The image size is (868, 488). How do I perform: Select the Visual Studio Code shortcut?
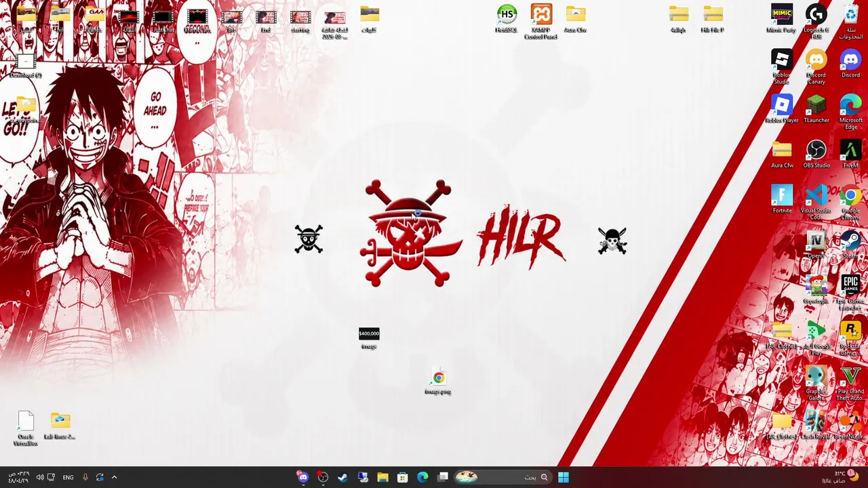[816, 202]
